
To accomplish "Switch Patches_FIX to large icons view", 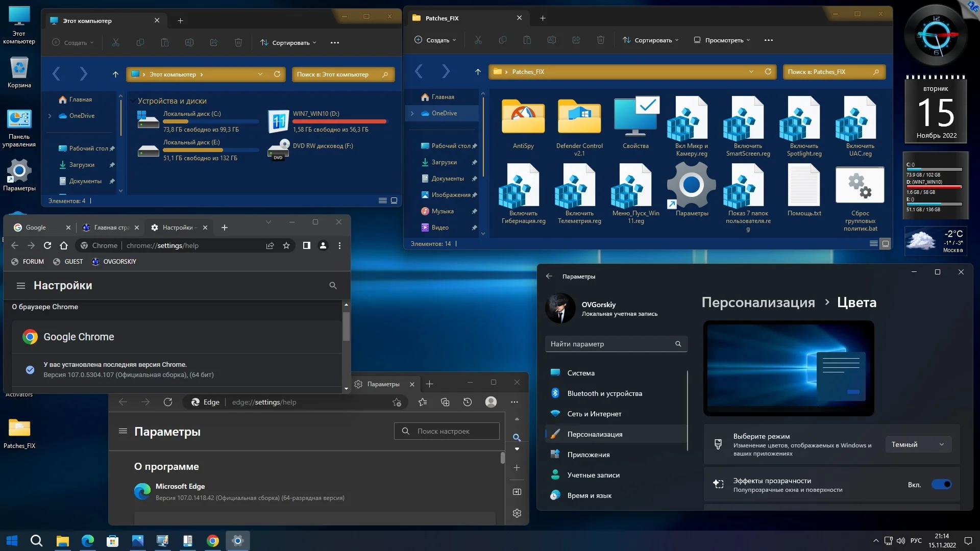I will pyautogui.click(x=886, y=244).
